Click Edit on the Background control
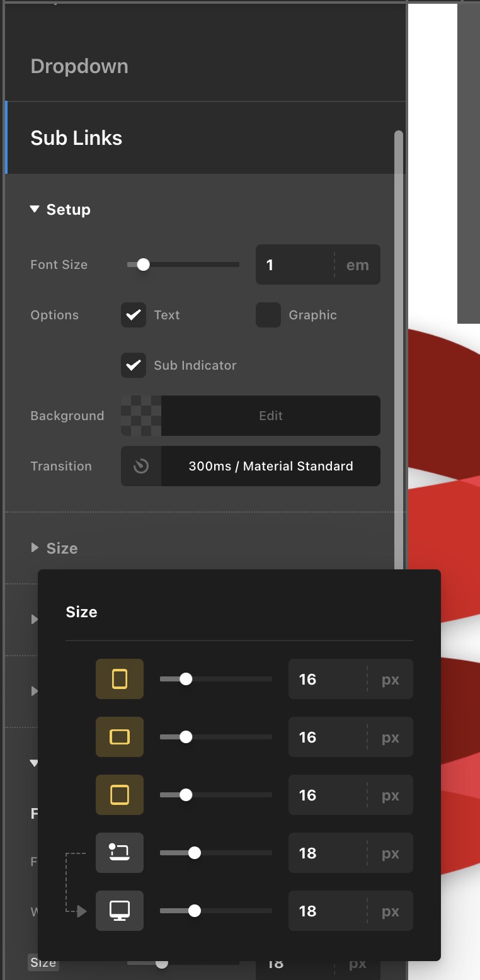The width and height of the screenshot is (480, 980). 271,416
